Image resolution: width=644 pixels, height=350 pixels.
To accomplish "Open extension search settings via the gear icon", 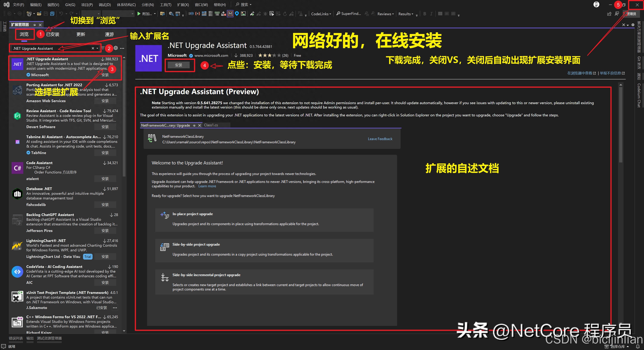I will click(x=116, y=48).
